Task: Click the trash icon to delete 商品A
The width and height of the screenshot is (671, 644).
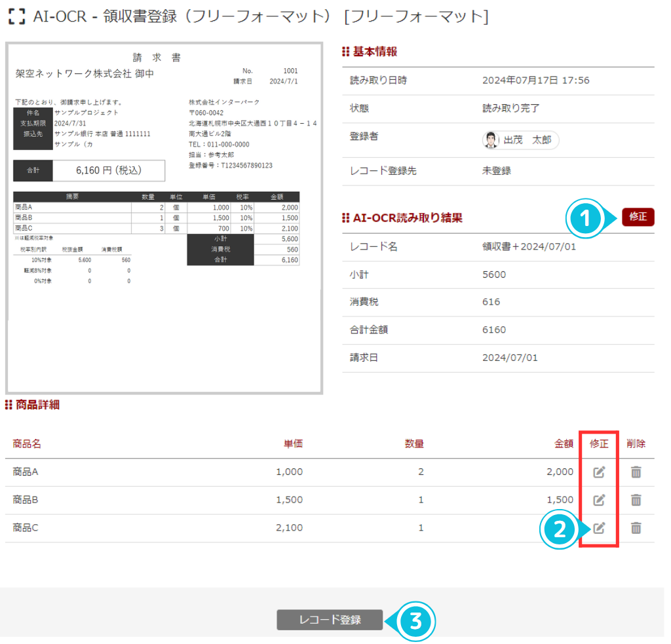Action: [636, 472]
